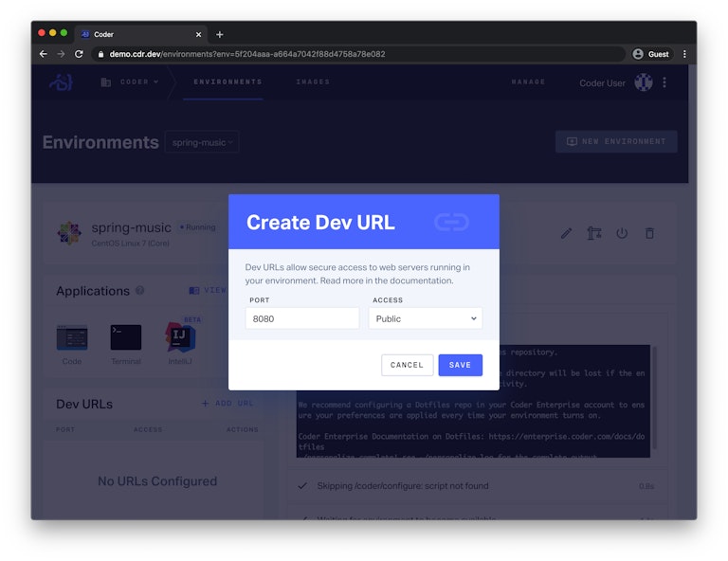This screenshot has height=561, width=728.
Task: Open the Code application
Action: 72,344
